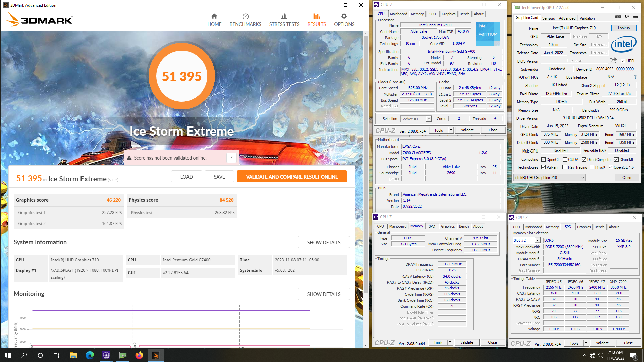Launch Microsoft Edge from the taskbar
Screen dimensions: 644x362
(x=90, y=355)
